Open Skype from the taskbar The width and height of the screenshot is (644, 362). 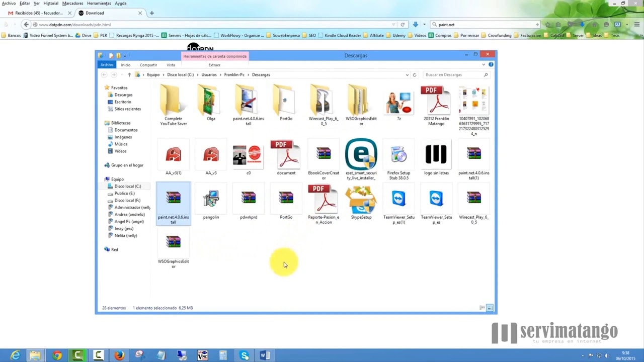(x=244, y=355)
